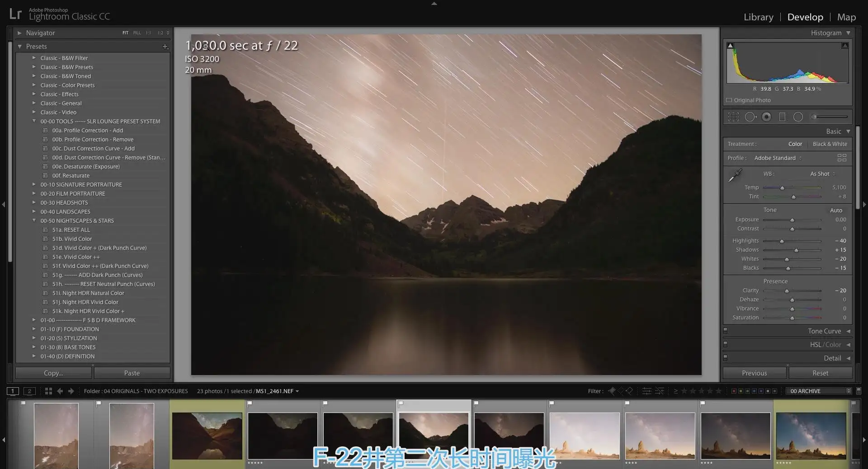Filter by red color label

point(734,391)
